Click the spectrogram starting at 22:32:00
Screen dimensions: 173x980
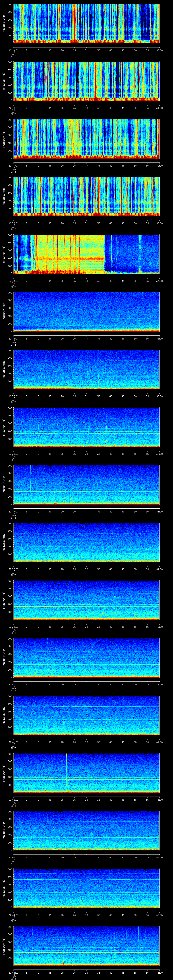(x=86, y=197)
